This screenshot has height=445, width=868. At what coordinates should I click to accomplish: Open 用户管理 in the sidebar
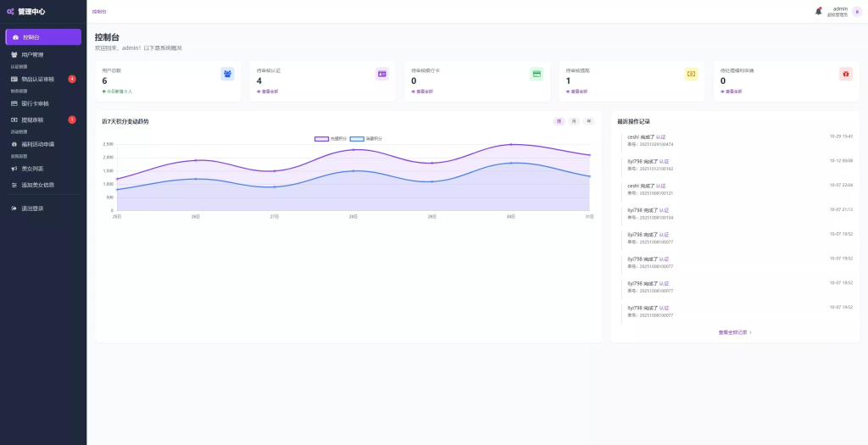click(x=32, y=54)
